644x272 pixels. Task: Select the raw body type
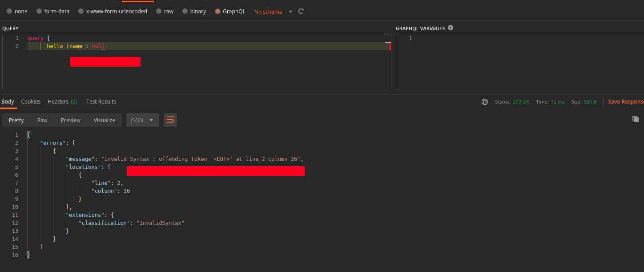tap(165, 11)
